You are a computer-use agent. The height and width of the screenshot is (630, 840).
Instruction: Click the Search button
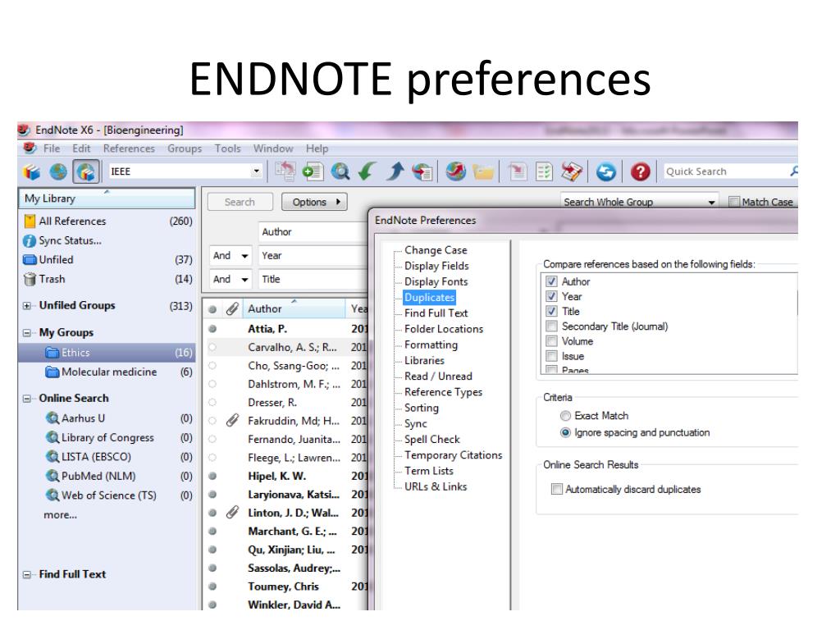click(240, 202)
